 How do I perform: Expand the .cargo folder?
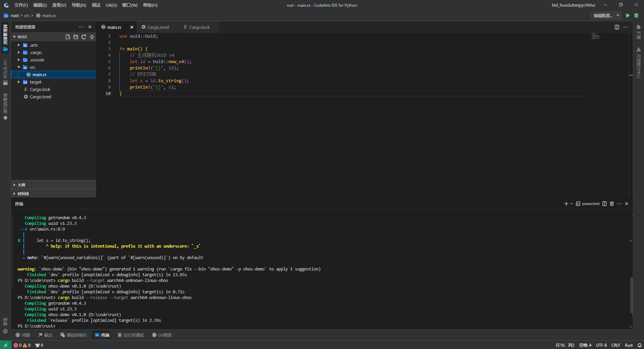19,52
